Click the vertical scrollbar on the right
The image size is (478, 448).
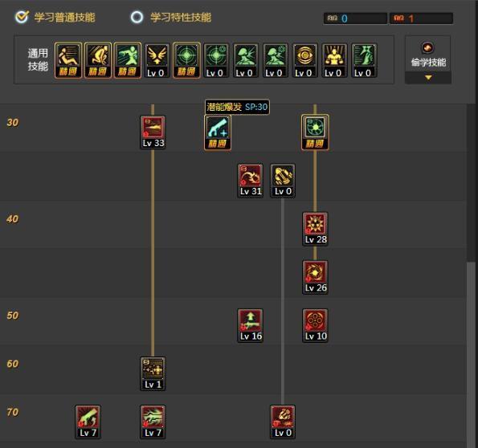click(472, 353)
